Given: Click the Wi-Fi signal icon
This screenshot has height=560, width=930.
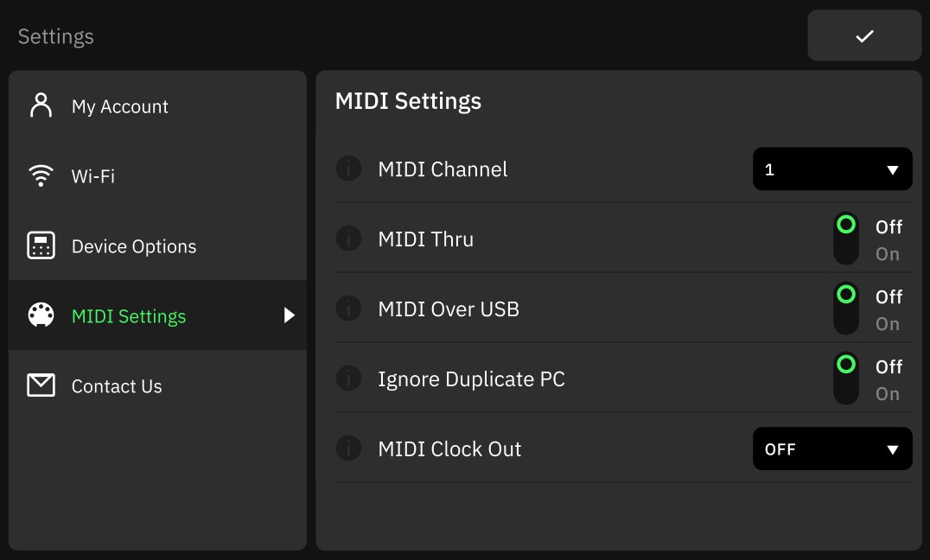Looking at the screenshot, I should click(41, 175).
